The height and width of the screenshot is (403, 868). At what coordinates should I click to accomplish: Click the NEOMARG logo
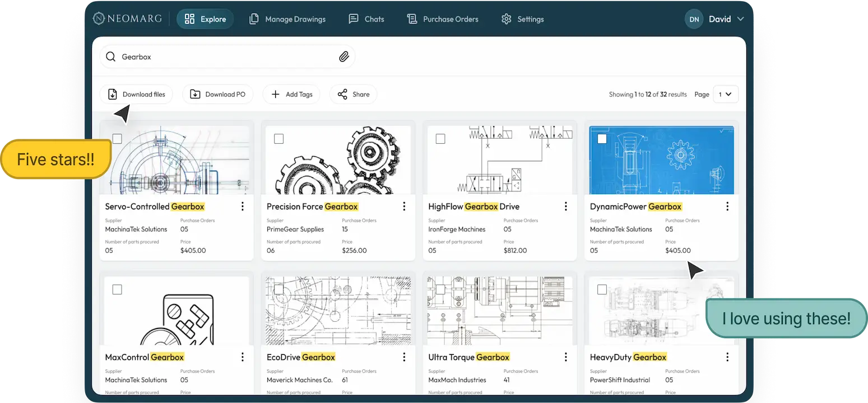pyautogui.click(x=127, y=18)
